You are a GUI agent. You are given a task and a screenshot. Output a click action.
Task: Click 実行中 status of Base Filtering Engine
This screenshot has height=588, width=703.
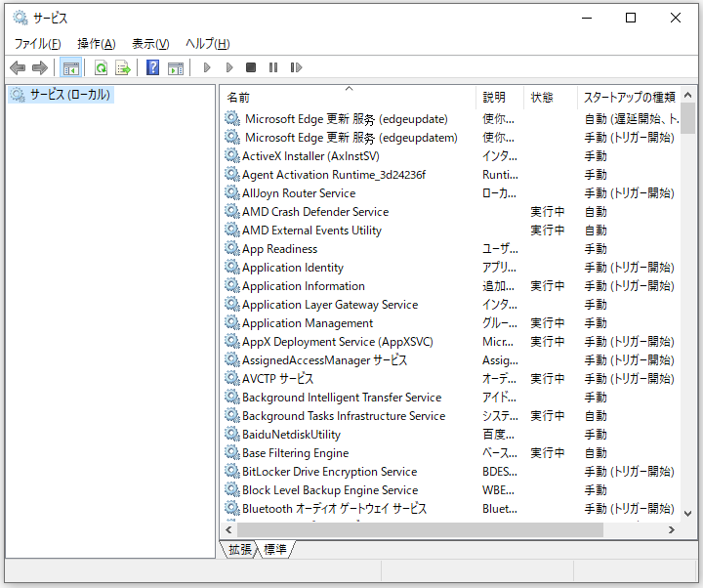tap(548, 453)
